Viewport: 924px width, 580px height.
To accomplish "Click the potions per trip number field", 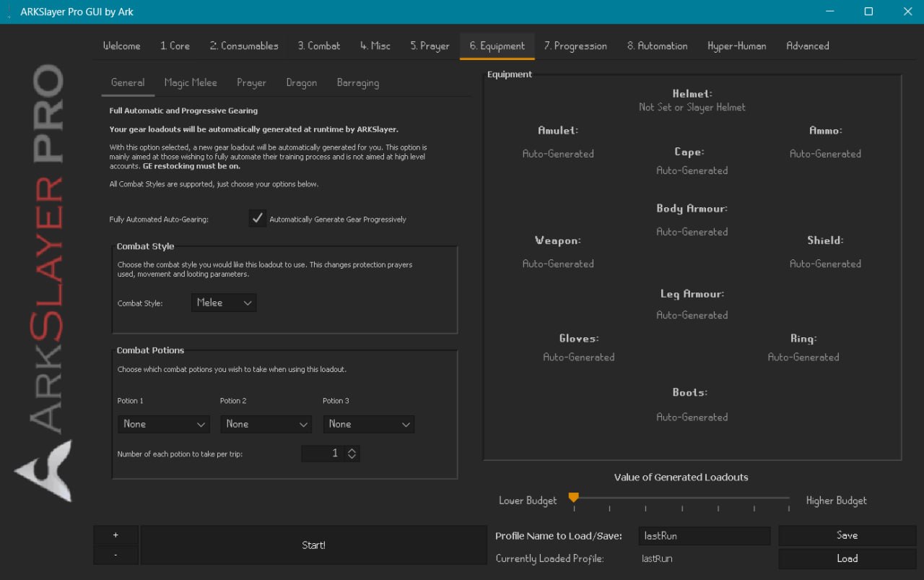I will pyautogui.click(x=323, y=454).
